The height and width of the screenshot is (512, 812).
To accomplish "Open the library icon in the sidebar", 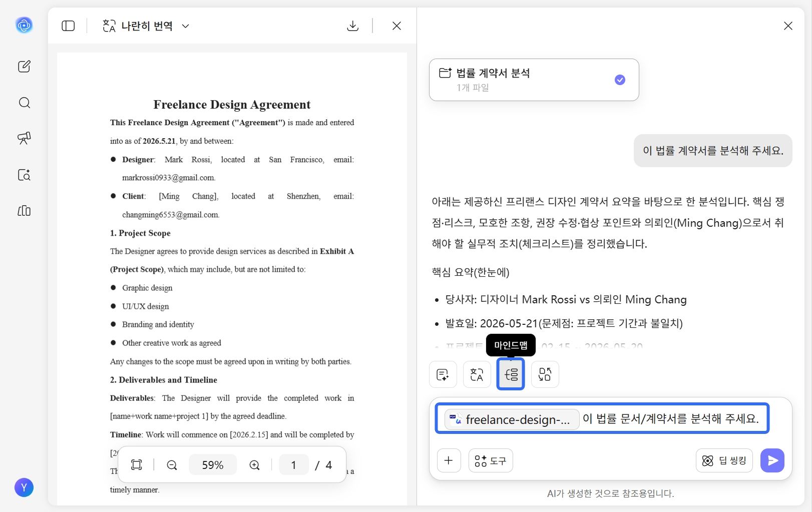I will 24,211.
